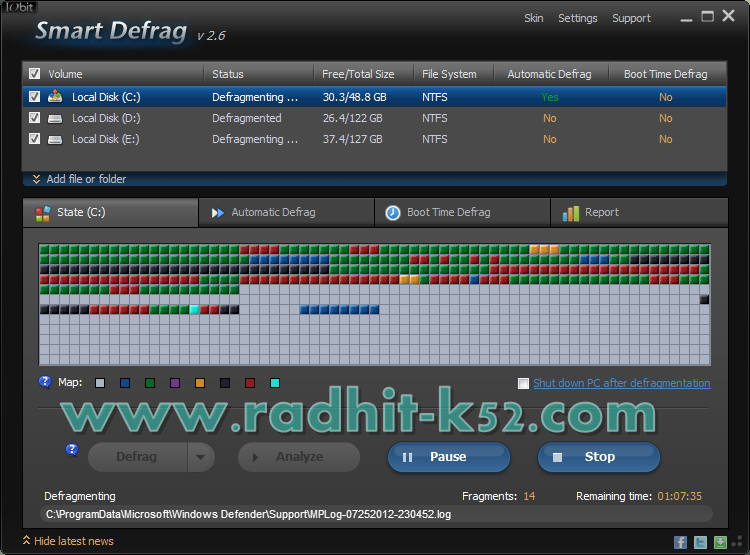Click the Fragments count 14
Image resolution: width=750 pixels, height=555 pixels.
529,496
